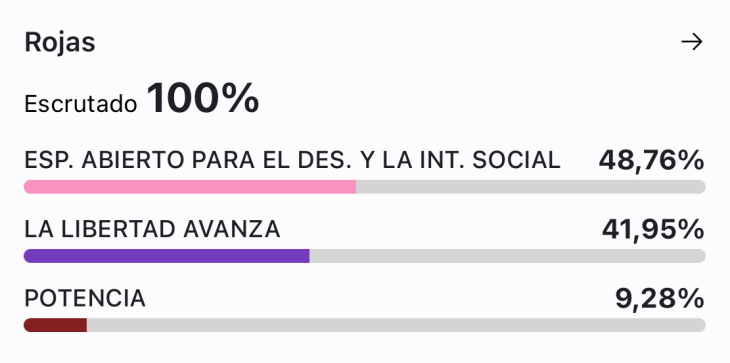Click the Rojas district heading
This screenshot has width=730, height=363.
pyautogui.click(x=60, y=42)
